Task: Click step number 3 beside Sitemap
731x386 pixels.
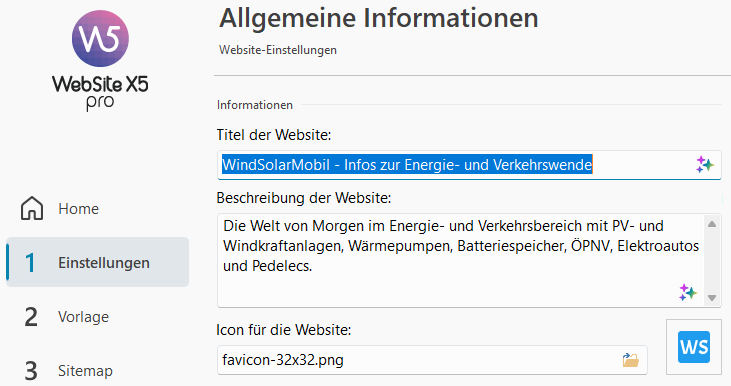Action: [31, 371]
